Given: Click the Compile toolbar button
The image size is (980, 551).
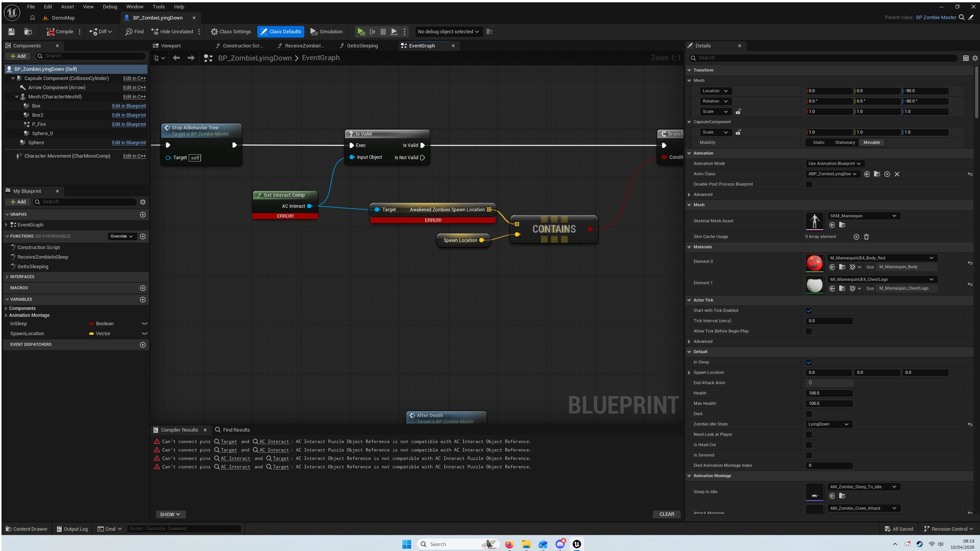Looking at the screenshot, I should (x=60, y=32).
